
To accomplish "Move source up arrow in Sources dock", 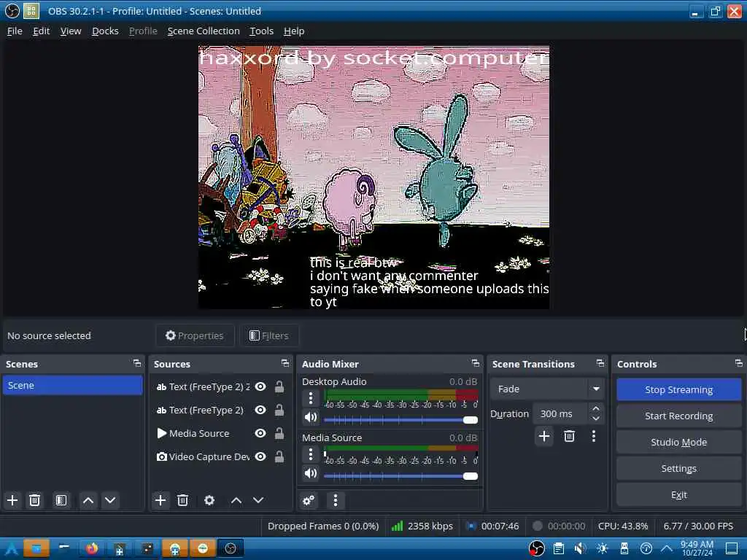I will 236,500.
